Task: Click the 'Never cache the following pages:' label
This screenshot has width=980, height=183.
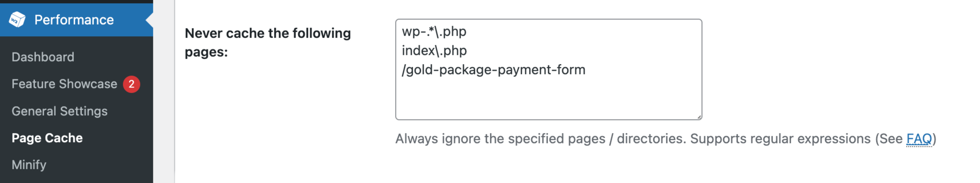Action: [x=267, y=42]
